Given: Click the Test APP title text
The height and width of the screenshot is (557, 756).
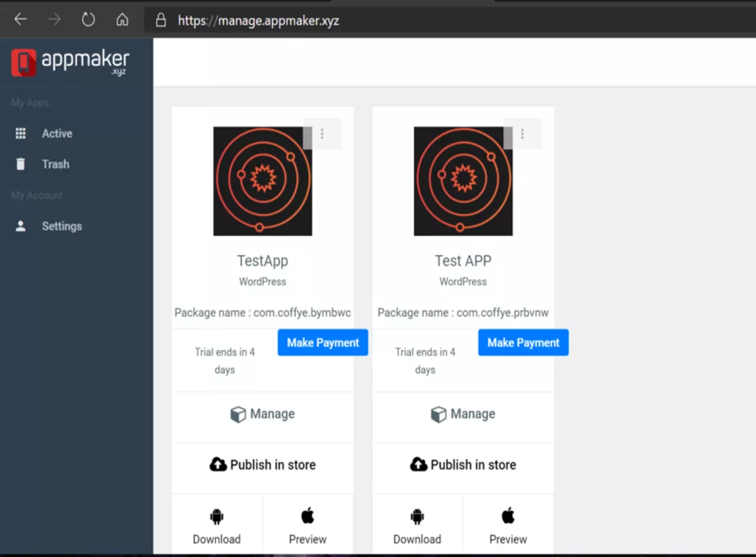Looking at the screenshot, I should tap(463, 261).
